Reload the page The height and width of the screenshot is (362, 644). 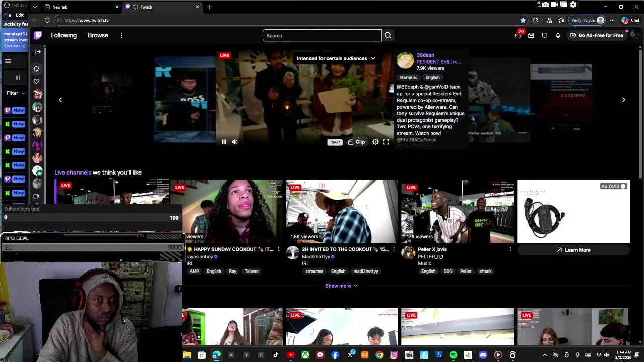(47, 20)
